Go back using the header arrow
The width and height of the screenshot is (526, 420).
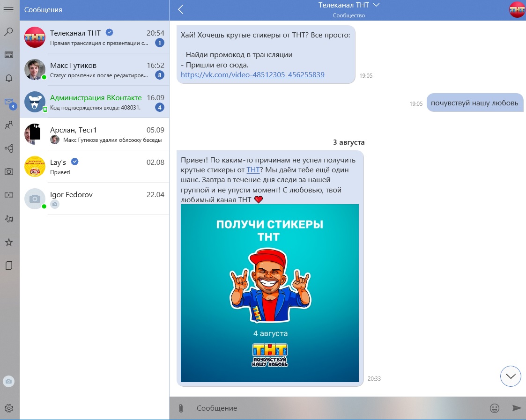tap(181, 9)
